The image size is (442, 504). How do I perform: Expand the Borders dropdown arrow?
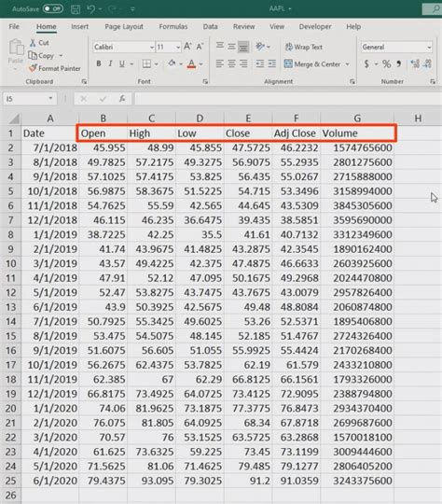pyautogui.click(x=157, y=64)
